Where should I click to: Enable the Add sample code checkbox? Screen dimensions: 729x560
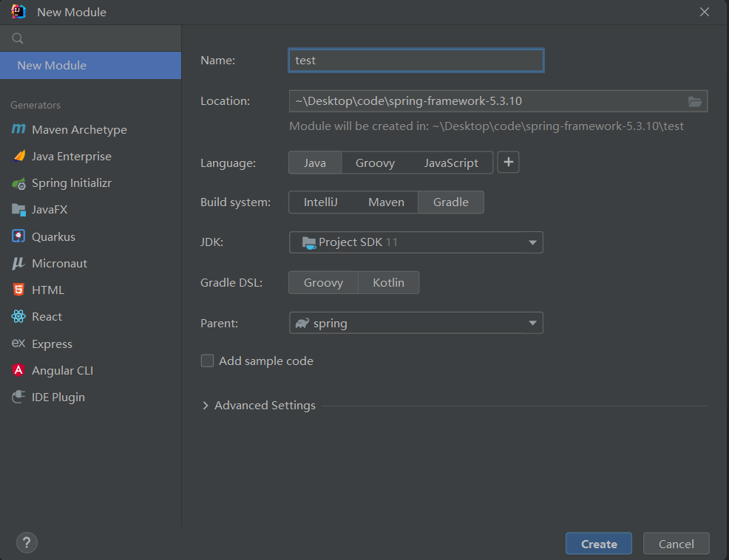coord(208,361)
